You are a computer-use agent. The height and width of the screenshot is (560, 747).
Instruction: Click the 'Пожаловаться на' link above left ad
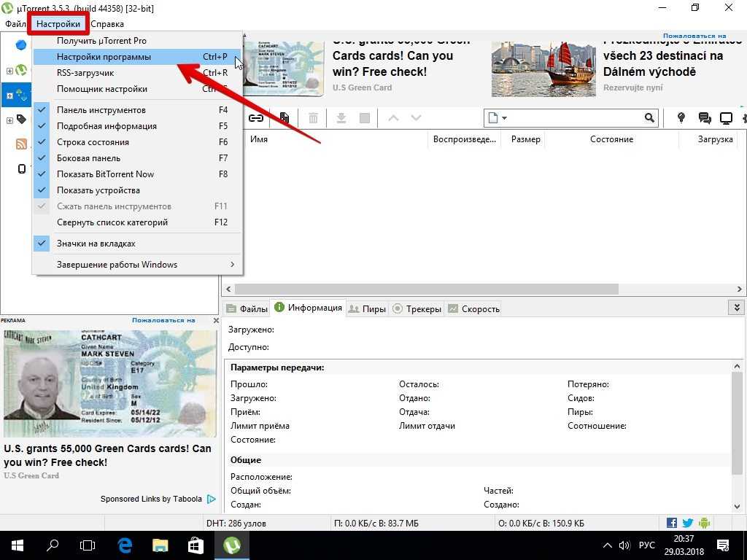click(163, 320)
